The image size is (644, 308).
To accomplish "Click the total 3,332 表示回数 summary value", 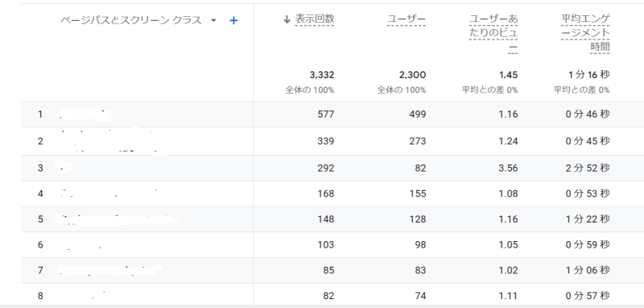I will (x=322, y=75).
